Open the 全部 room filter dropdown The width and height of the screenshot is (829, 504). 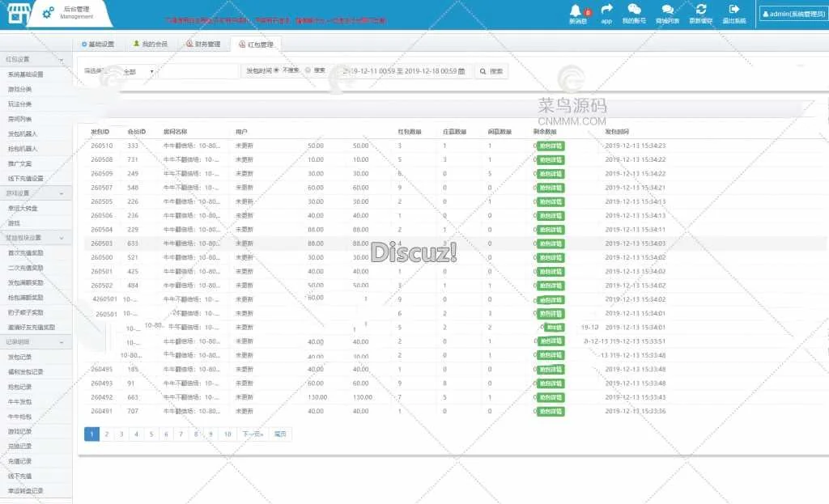138,71
